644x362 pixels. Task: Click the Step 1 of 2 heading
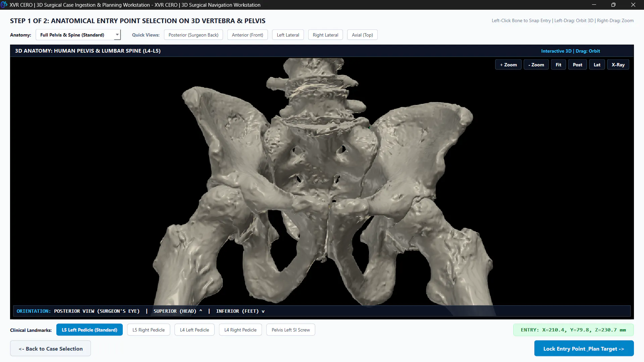[x=138, y=21]
